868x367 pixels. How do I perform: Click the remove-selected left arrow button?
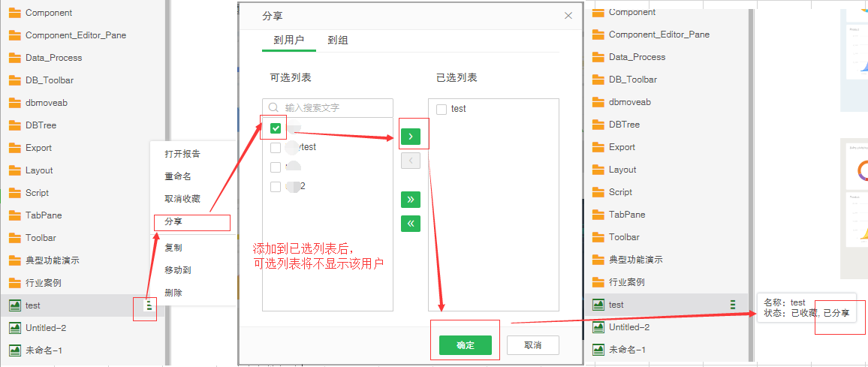pos(411,160)
